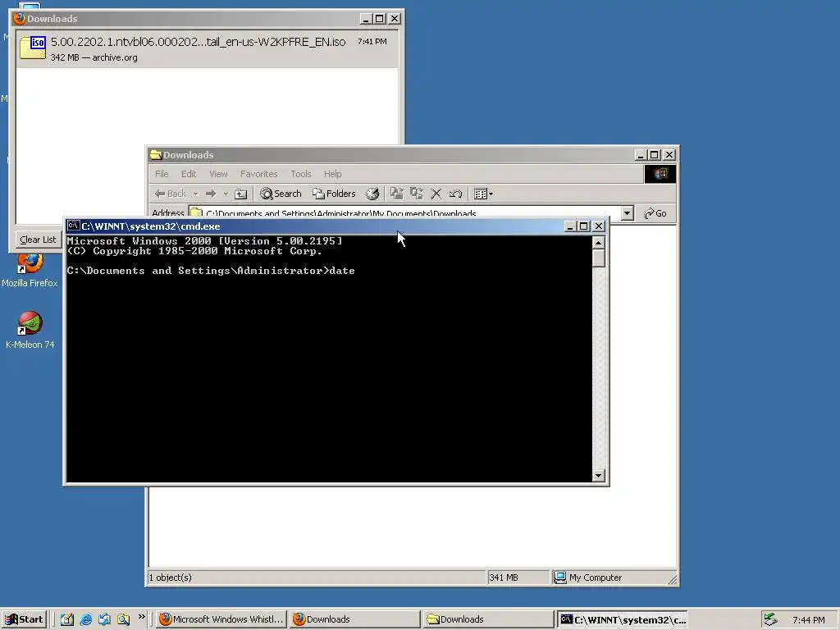Click the fourth Quick Launch search-folder icon
The image size is (840, 630).
pos(123,619)
